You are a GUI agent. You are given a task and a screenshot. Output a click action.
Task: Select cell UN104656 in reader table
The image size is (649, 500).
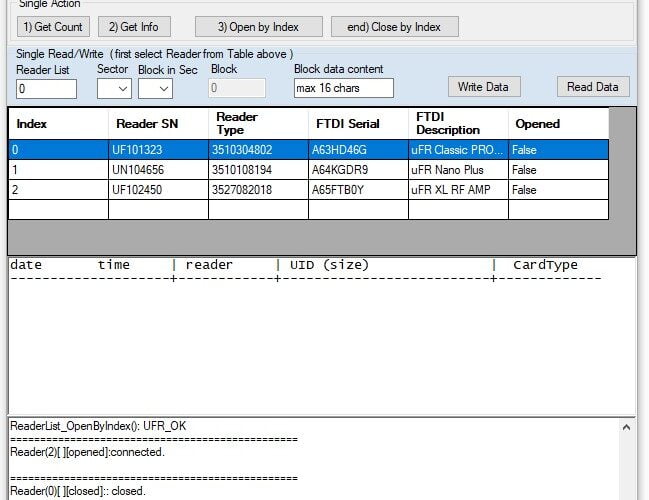pyautogui.click(x=158, y=170)
